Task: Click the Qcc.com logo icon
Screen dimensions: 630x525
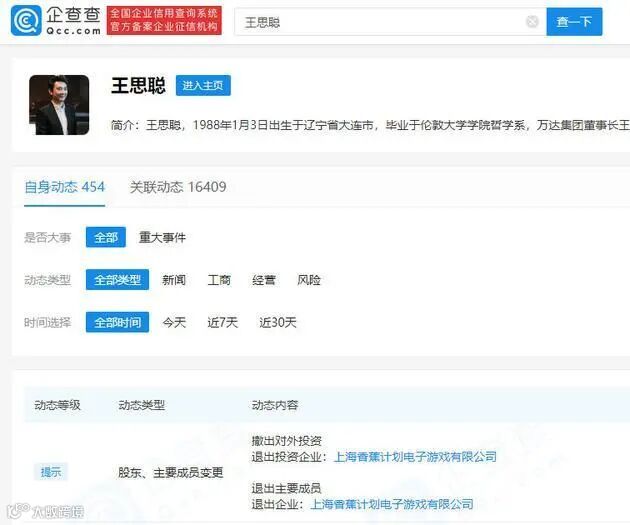Action: click(x=26, y=20)
